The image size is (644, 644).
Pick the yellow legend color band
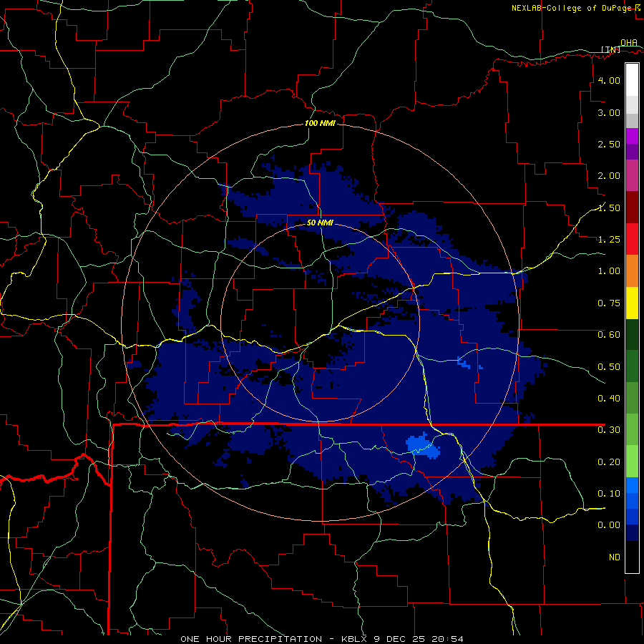(x=632, y=303)
